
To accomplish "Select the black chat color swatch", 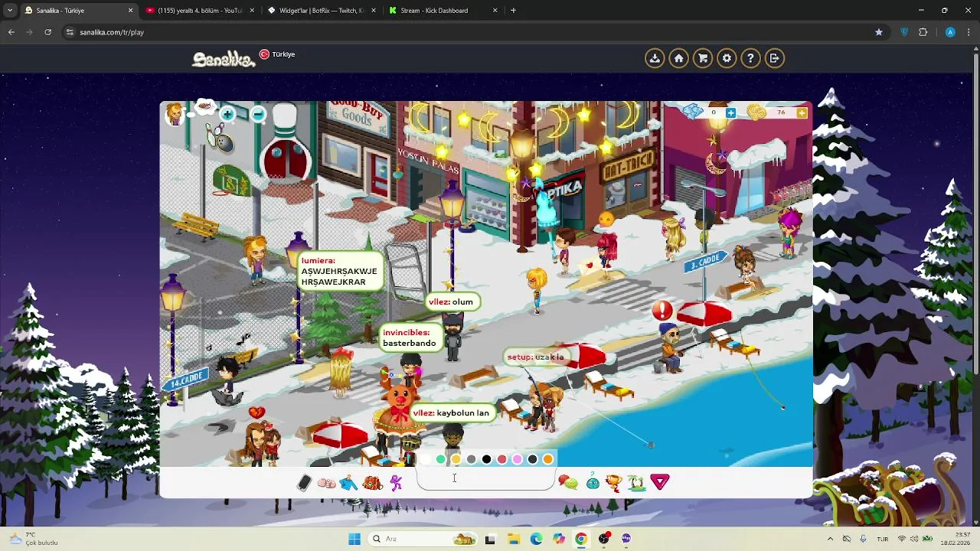I will [486, 459].
